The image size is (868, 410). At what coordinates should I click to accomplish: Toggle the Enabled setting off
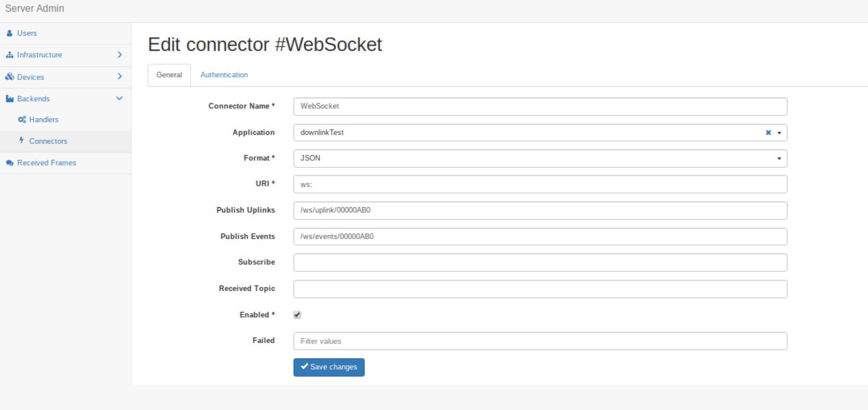coord(297,314)
